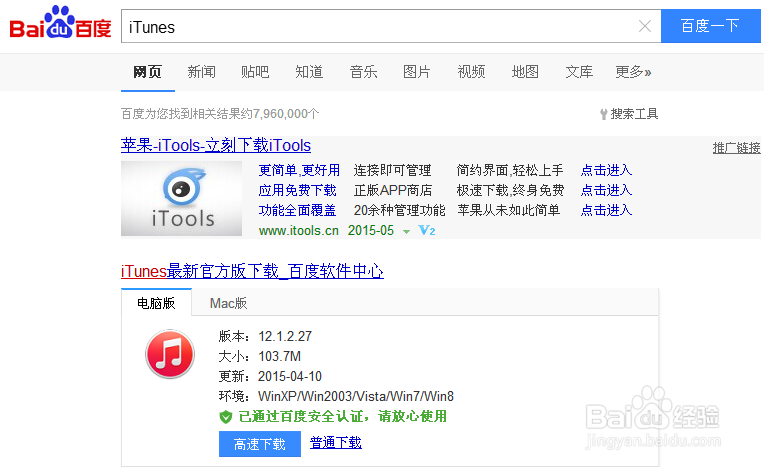Switch to the 视频 tab
Screen dimensions: 764x467
pos(471,72)
